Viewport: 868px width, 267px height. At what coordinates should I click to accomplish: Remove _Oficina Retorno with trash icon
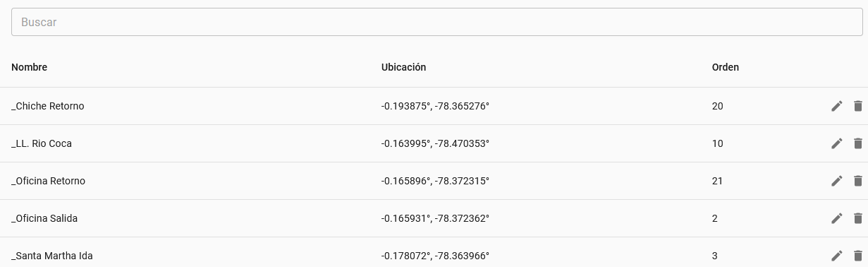pyautogui.click(x=858, y=181)
